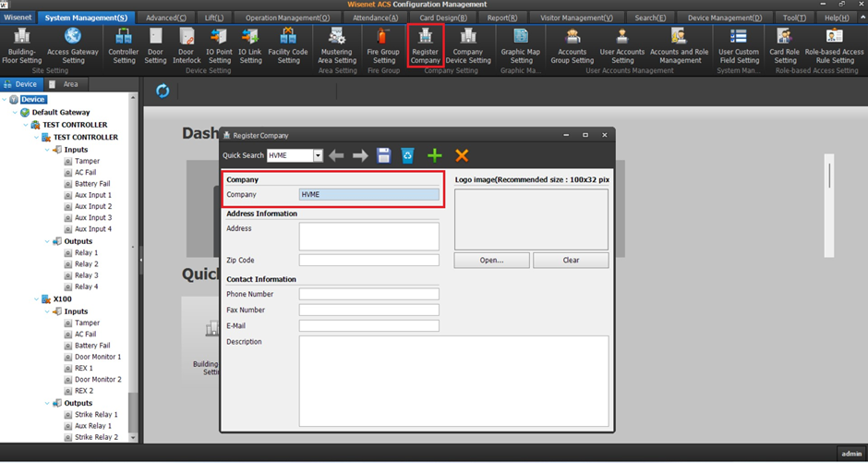Collapse the X100 controller tree node
The width and height of the screenshot is (868, 463).
tap(37, 299)
